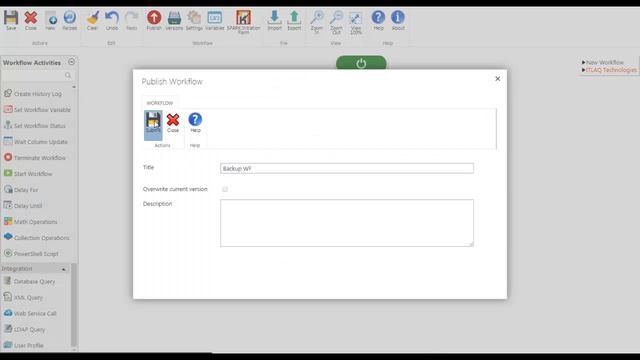Select the Set Workflow Variable activity
The height and width of the screenshot is (360, 640).
pos(37,109)
